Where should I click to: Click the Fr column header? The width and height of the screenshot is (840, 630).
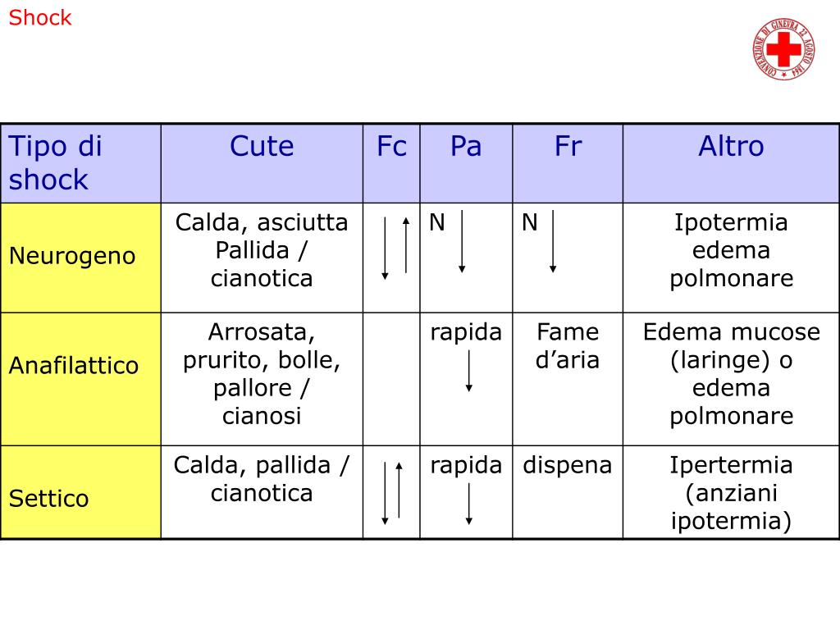(568, 163)
